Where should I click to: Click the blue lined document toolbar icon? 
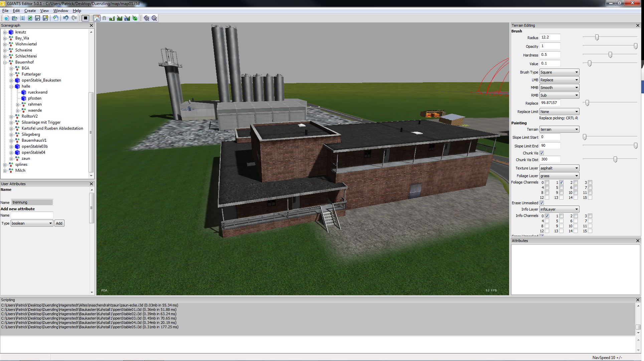22,18
